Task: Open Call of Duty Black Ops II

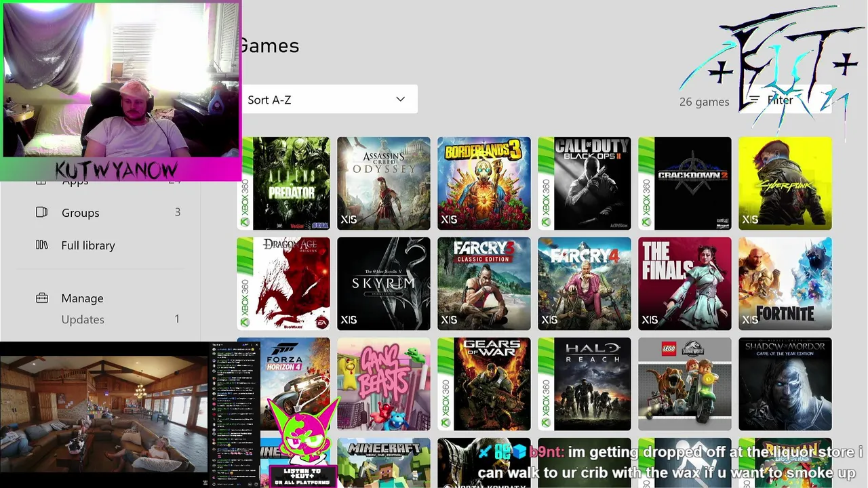Action: (x=585, y=184)
